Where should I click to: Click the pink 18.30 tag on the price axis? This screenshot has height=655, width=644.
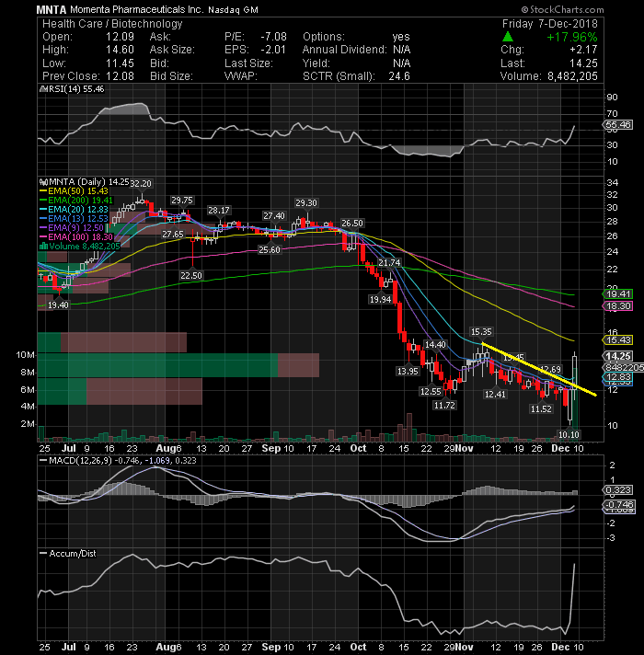pos(618,305)
